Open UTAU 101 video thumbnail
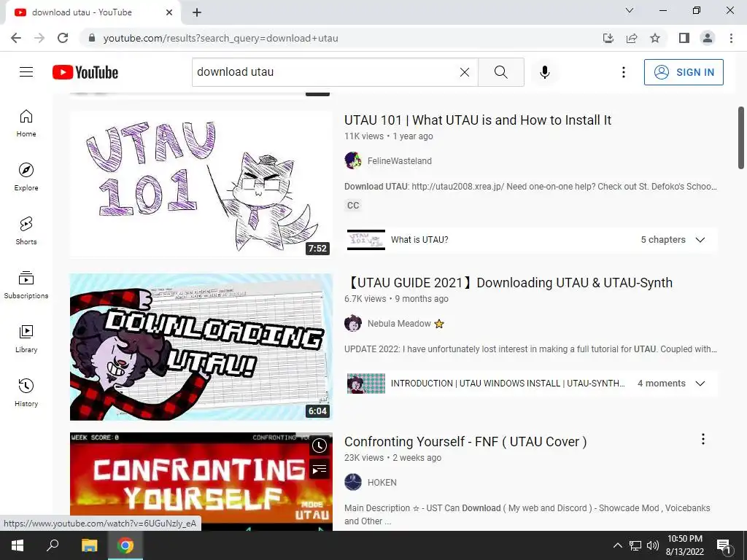The width and height of the screenshot is (747, 560). click(201, 184)
